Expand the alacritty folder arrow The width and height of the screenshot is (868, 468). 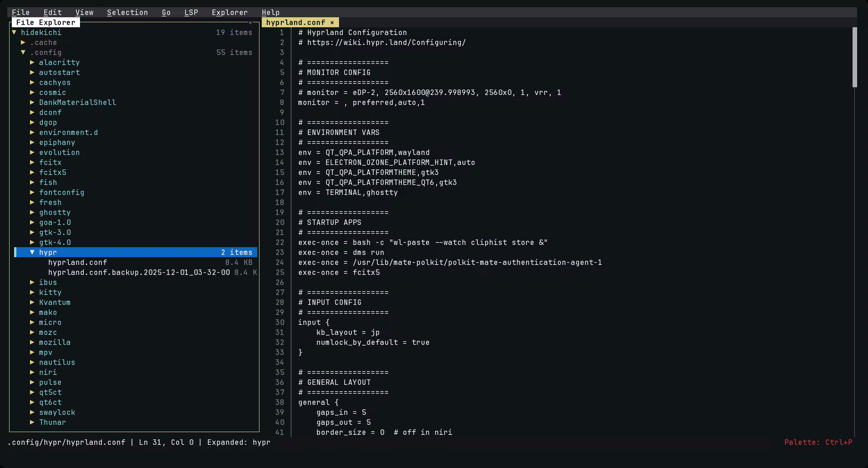32,62
